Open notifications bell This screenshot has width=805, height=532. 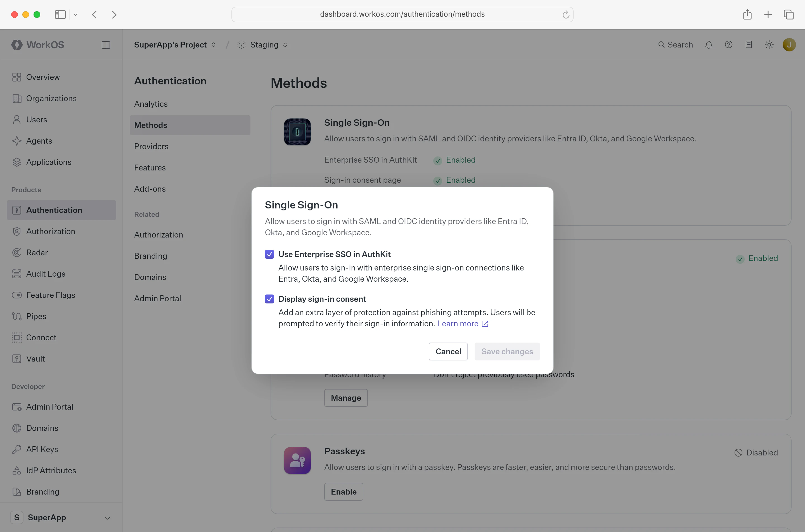(x=709, y=45)
